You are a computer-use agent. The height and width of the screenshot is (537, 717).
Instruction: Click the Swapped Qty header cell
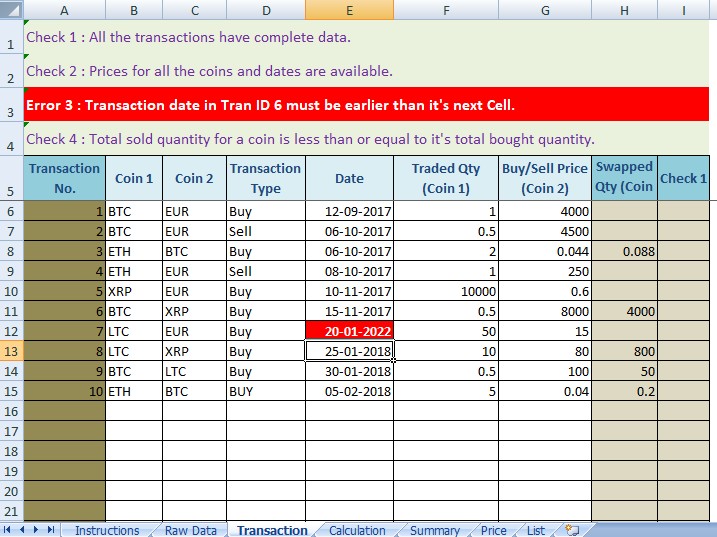click(625, 178)
